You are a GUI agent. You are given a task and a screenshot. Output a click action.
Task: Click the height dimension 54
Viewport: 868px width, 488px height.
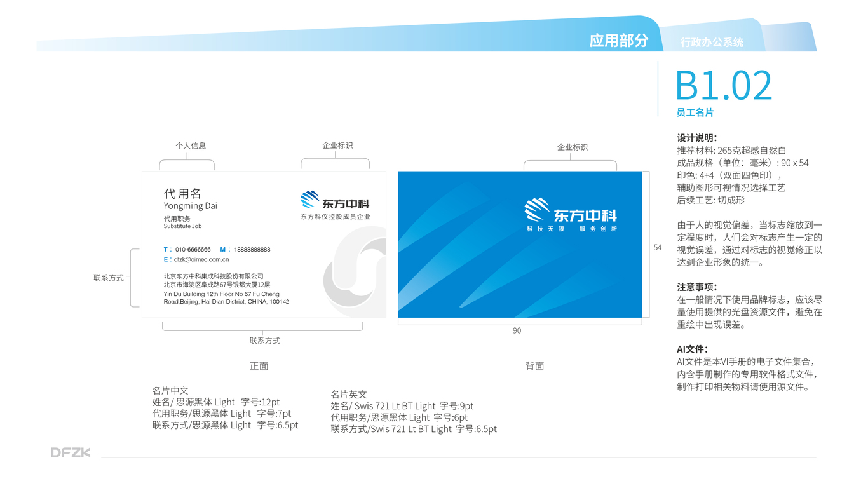click(658, 247)
